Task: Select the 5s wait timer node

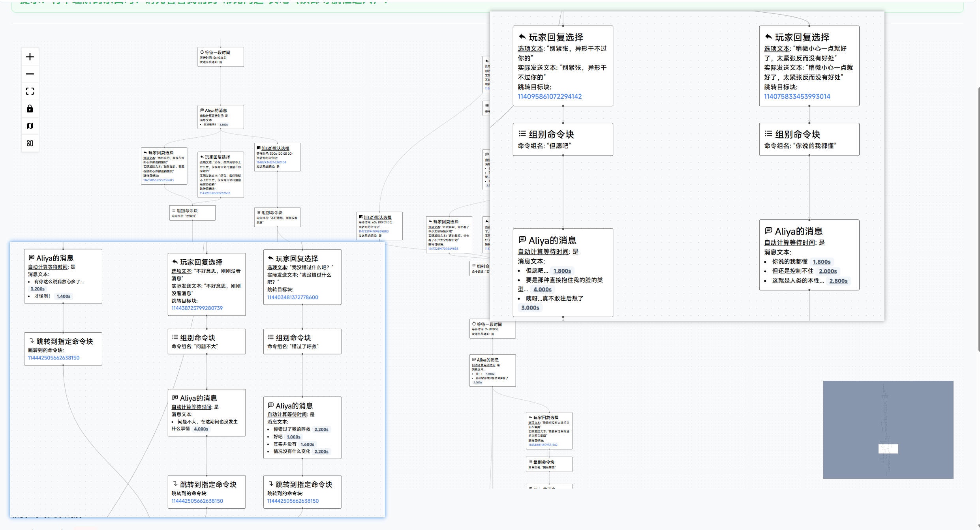Action: [x=220, y=57]
